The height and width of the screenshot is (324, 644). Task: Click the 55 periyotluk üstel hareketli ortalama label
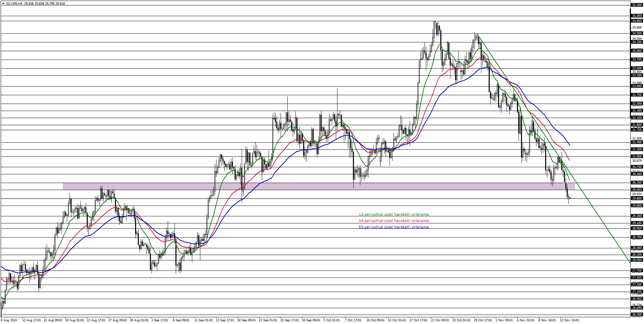(394, 227)
